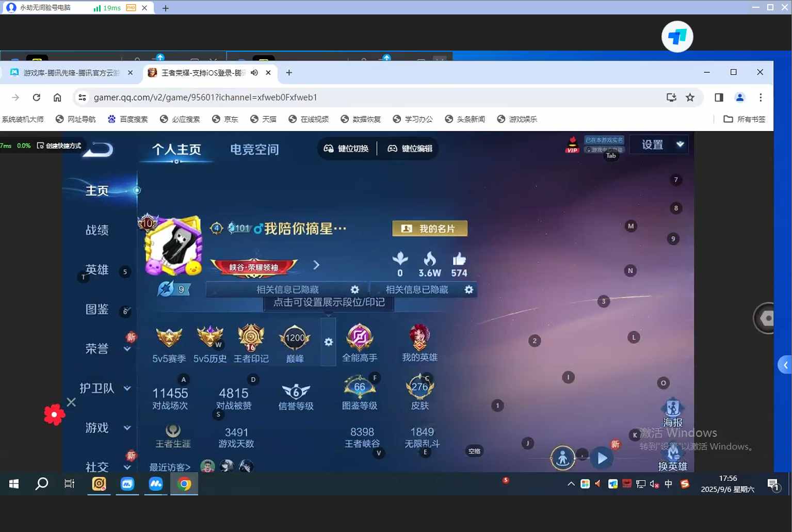This screenshot has height=532, width=792.
Task: Open the 我的名片 button
Action: pyautogui.click(x=430, y=229)
